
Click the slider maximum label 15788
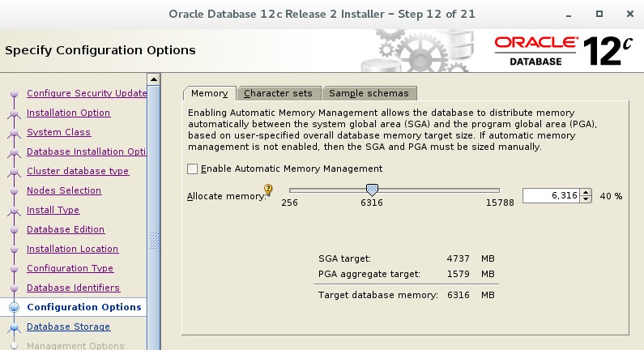coord(500,203)
